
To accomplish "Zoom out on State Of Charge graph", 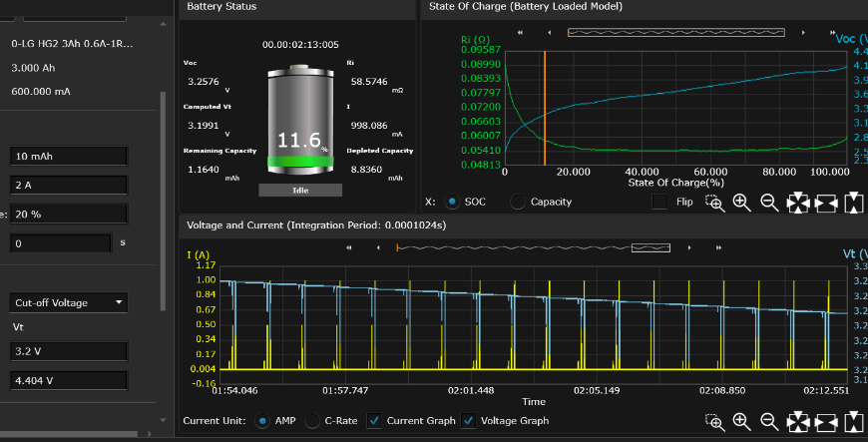I will [x=769, y=203].
